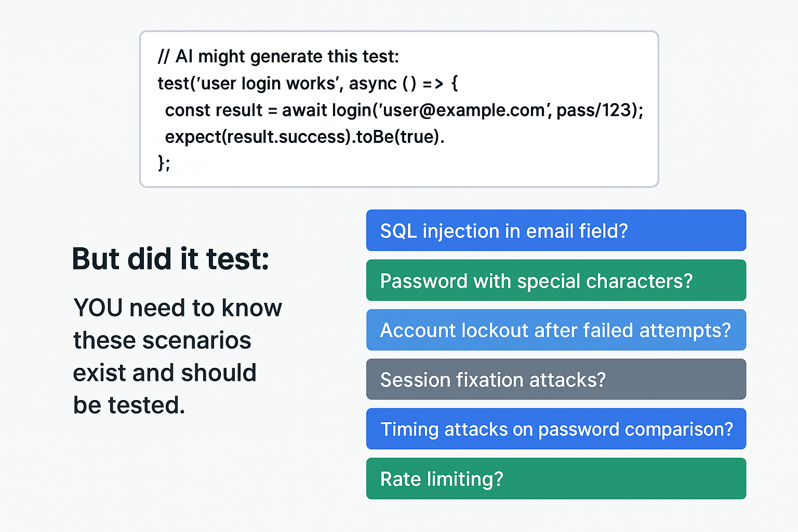Click the "But did it test:" heading
Image resolution: width=798 pixels, height=532 pixels.
click(170, 259)
